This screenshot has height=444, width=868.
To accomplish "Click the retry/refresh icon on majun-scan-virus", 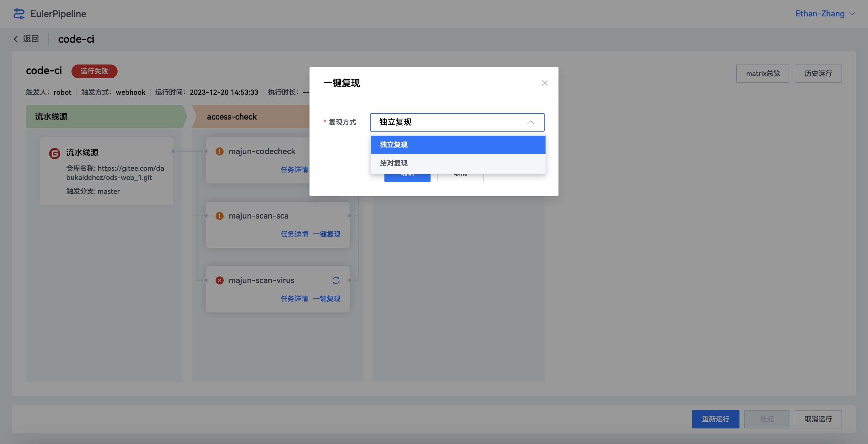I will [336, 280].
